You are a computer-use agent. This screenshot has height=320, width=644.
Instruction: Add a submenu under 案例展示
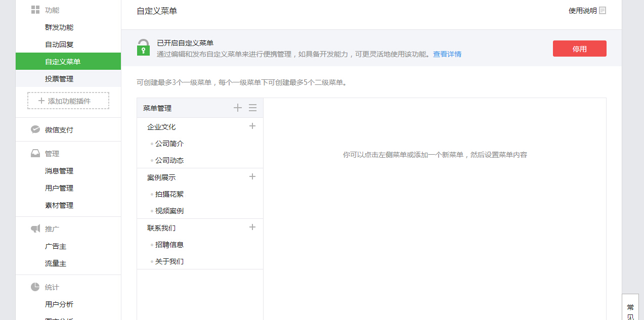click(x=252, y=176)
